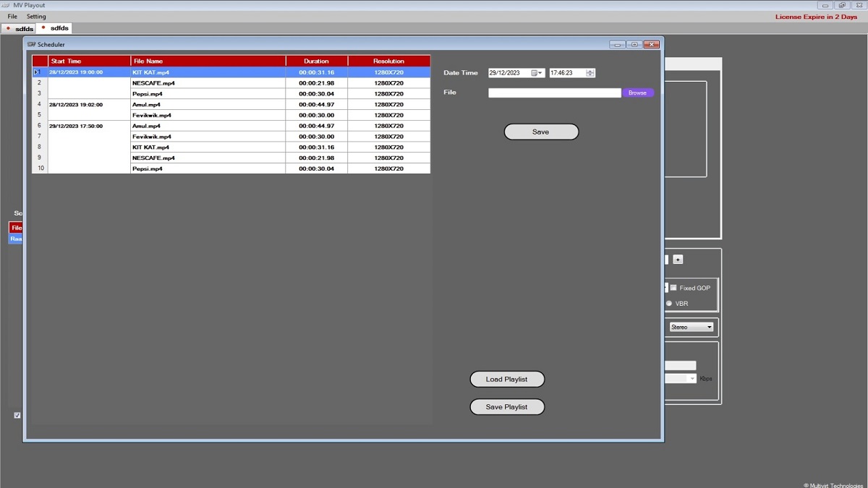Select Amul.mp4 in row 4
Image resolution: width=868 pixels, height=488 pixels.
(x=208, y=104)
